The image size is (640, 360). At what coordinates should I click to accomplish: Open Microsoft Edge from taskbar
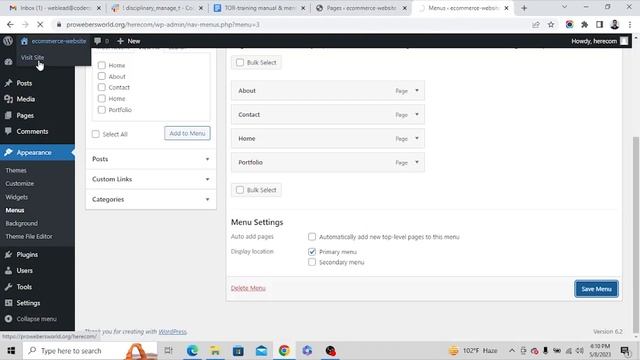click(x=192, y=351)
